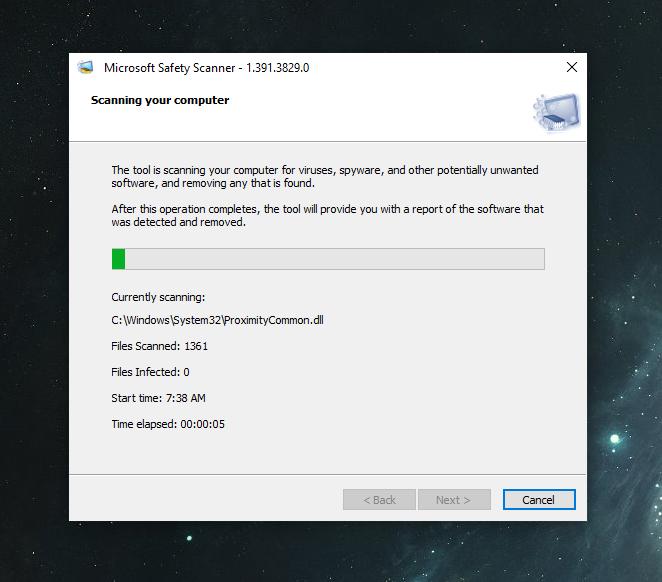Click the Files Infected: 0 text
Screen dimensions: 662x582
(x=150, y=372)
